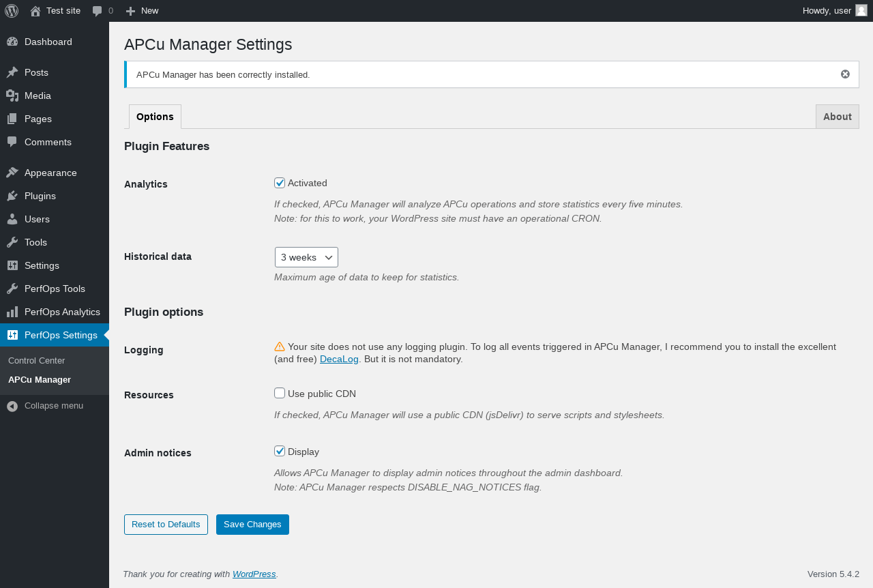Click Save Changes button

click(252, 525)
